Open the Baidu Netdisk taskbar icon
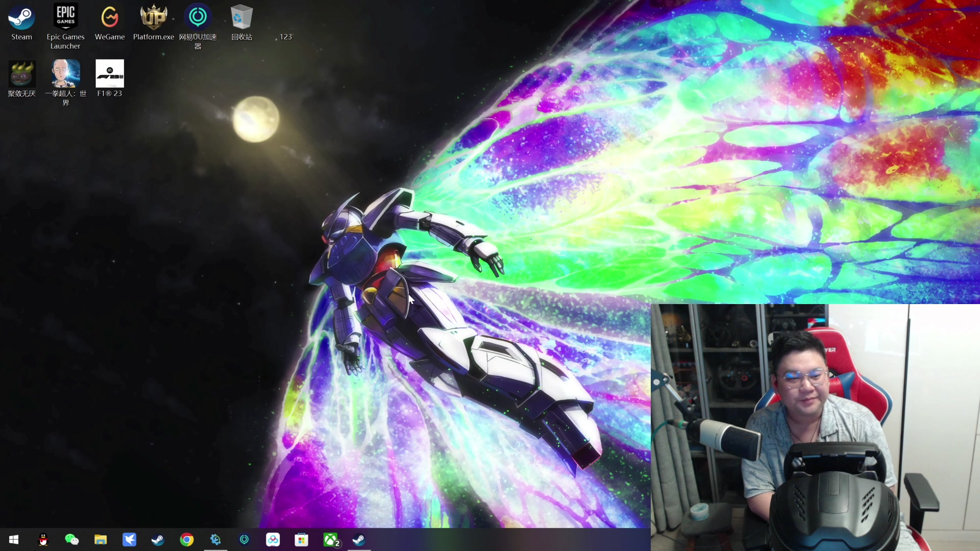 click(x=273, y=540)
